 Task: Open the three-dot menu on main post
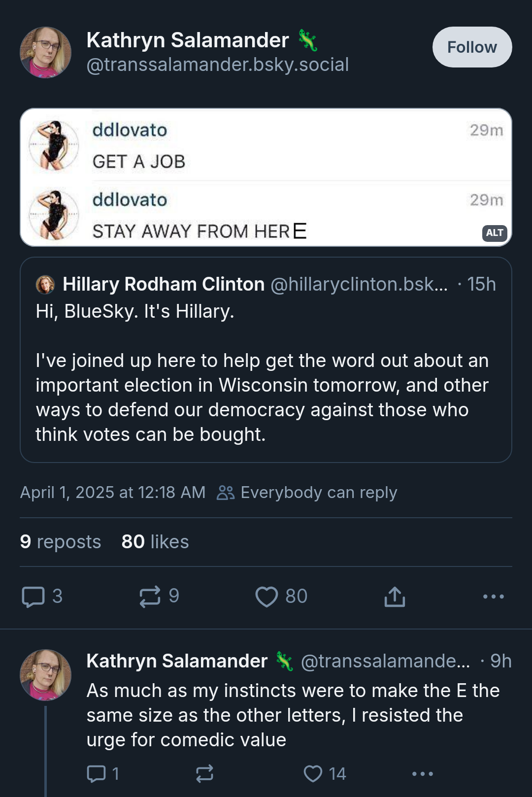coord(494,597)
